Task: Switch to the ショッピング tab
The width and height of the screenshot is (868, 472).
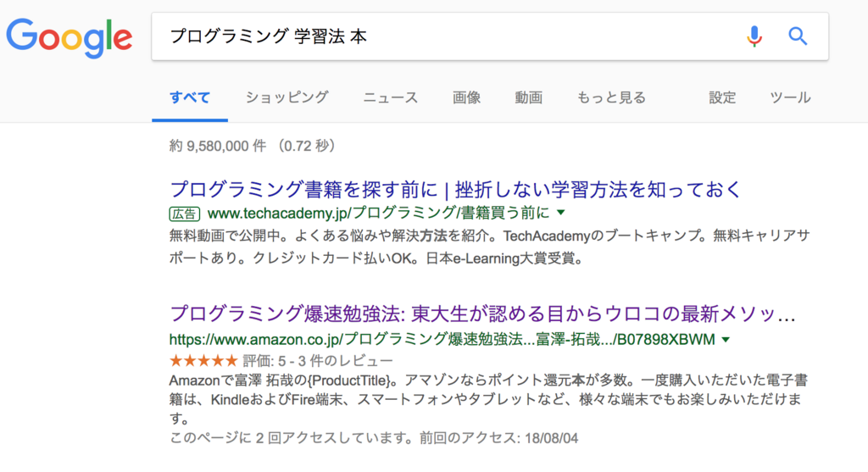Action: pos(287,98)
